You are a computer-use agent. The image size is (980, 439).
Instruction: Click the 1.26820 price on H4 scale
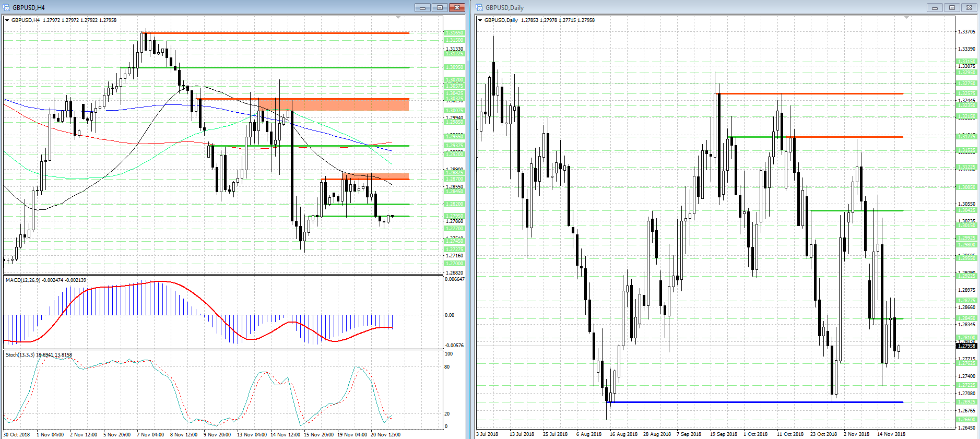[x=454, y=273]
